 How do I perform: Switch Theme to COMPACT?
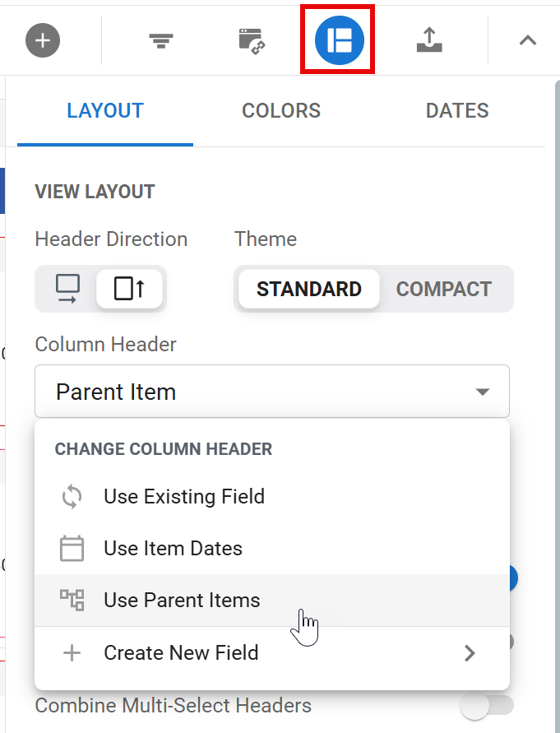444,289
